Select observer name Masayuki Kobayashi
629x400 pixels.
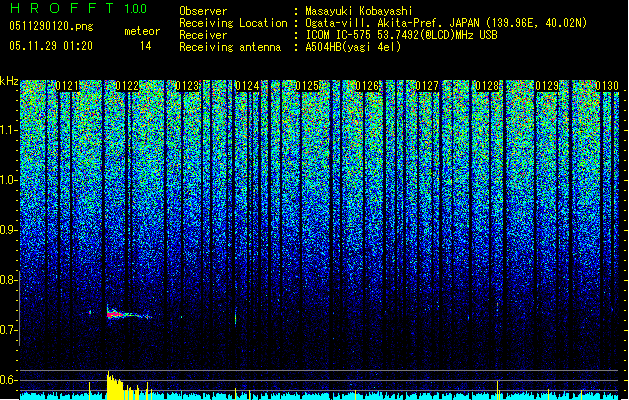[359, 11]
